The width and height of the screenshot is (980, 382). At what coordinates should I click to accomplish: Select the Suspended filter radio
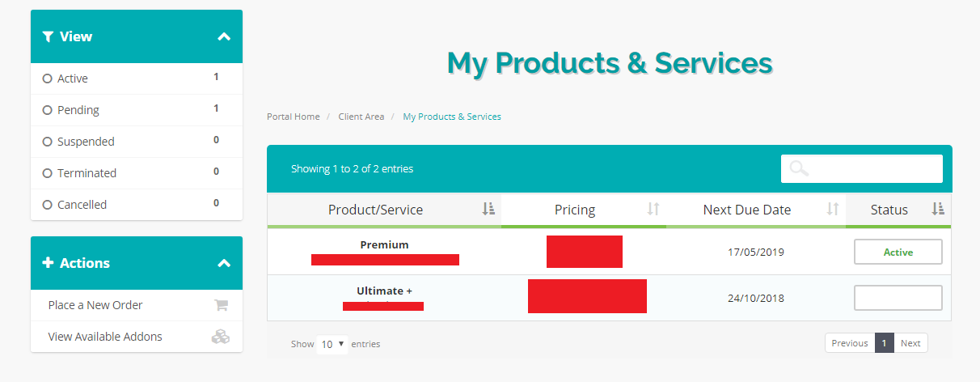click(47, 142)
